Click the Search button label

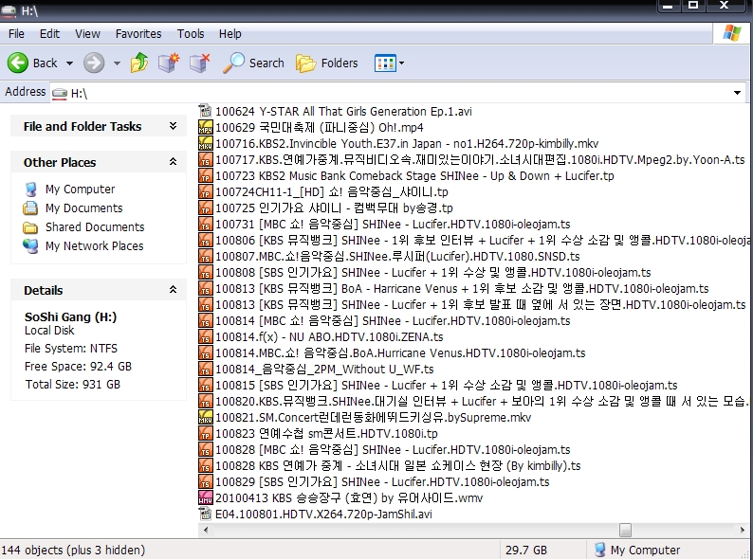(266, 63)
